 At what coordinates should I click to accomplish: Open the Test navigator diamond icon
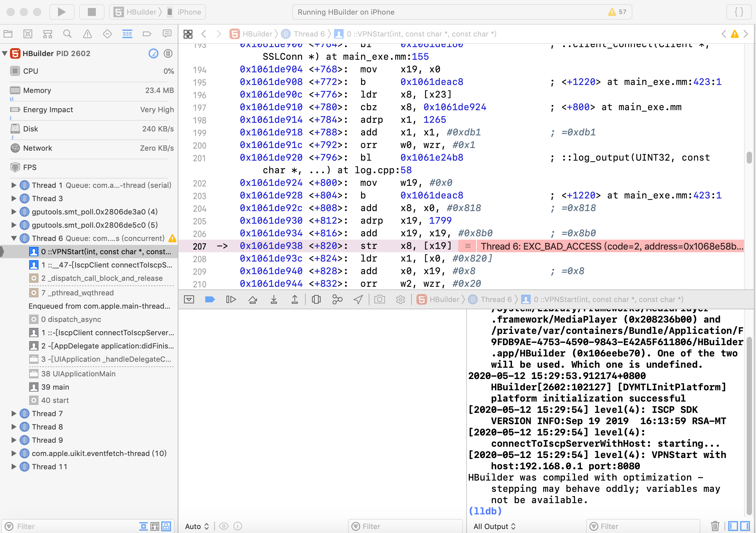[107, 34]
